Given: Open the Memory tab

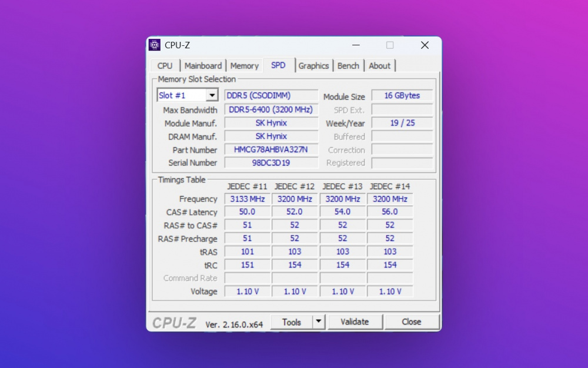Looking at the screenshot, I should [244, 66].
